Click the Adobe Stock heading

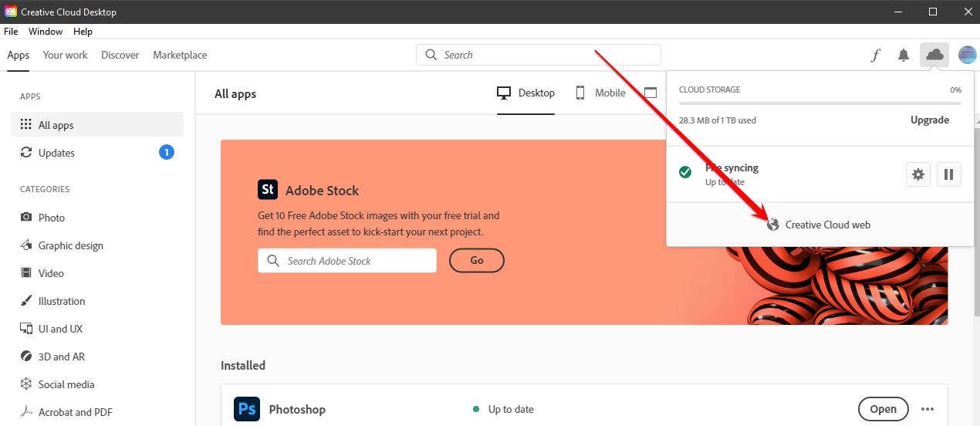click(323, 191)
